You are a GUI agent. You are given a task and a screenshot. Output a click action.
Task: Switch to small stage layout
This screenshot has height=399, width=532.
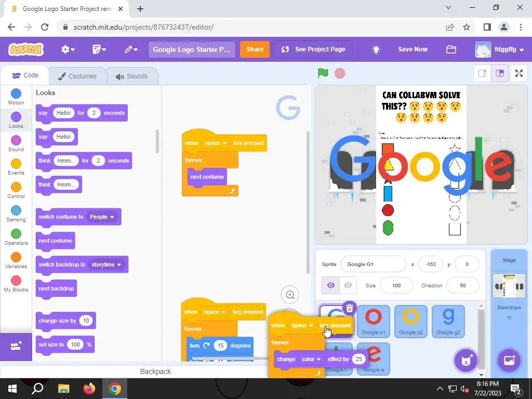pos(482,73)
